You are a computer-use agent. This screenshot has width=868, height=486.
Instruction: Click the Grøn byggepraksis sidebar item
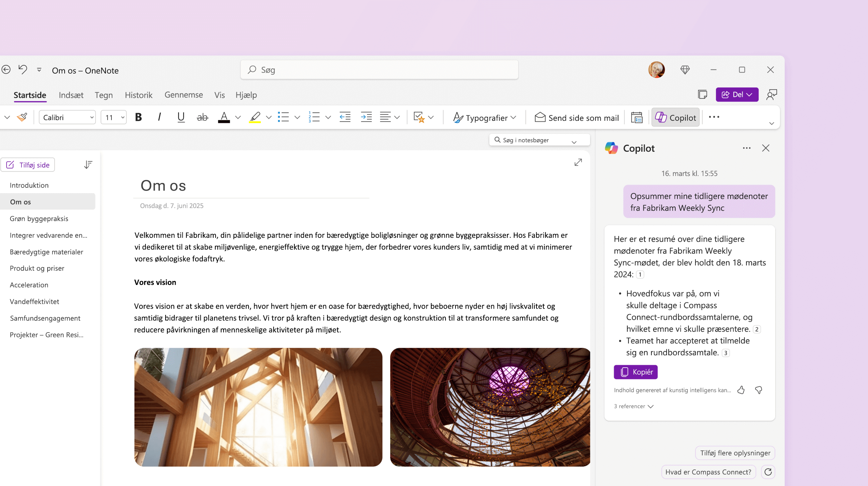click(38, 218)
